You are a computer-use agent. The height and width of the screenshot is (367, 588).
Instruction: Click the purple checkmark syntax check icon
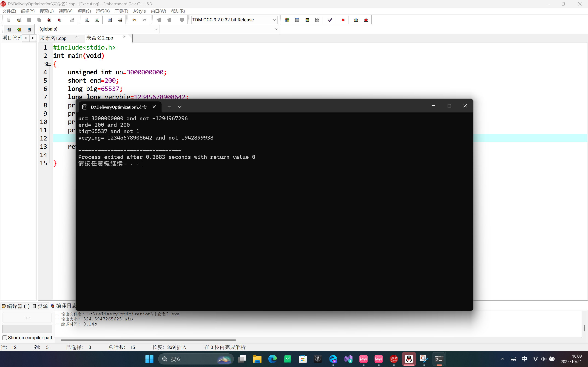(x=330, y=20)
